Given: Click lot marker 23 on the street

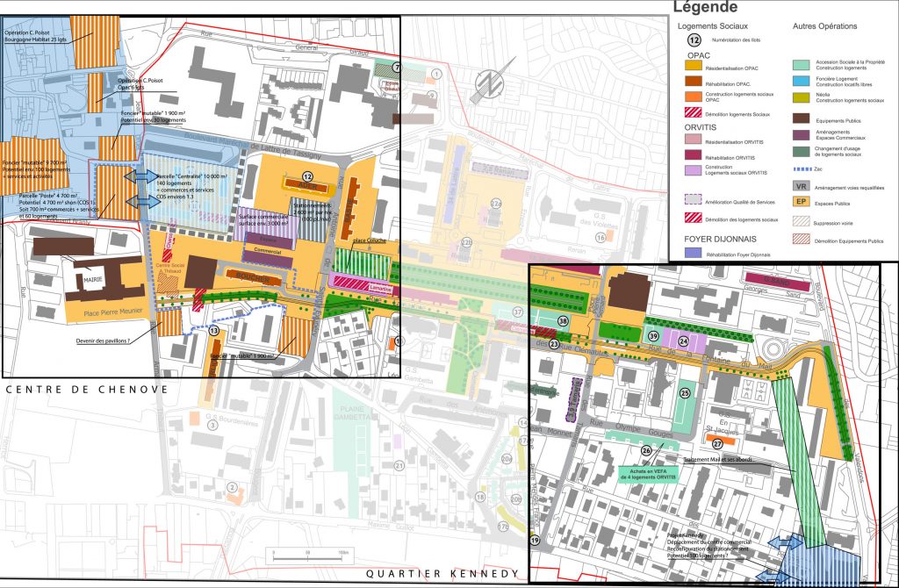Looking at the screenshot, I should [x=553, y=344].
